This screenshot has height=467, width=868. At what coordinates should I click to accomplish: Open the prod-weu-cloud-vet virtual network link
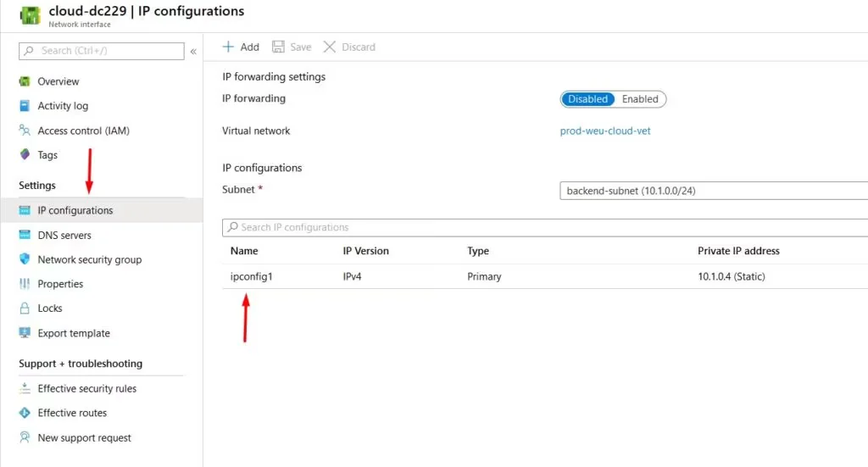[x=605, y=131]
